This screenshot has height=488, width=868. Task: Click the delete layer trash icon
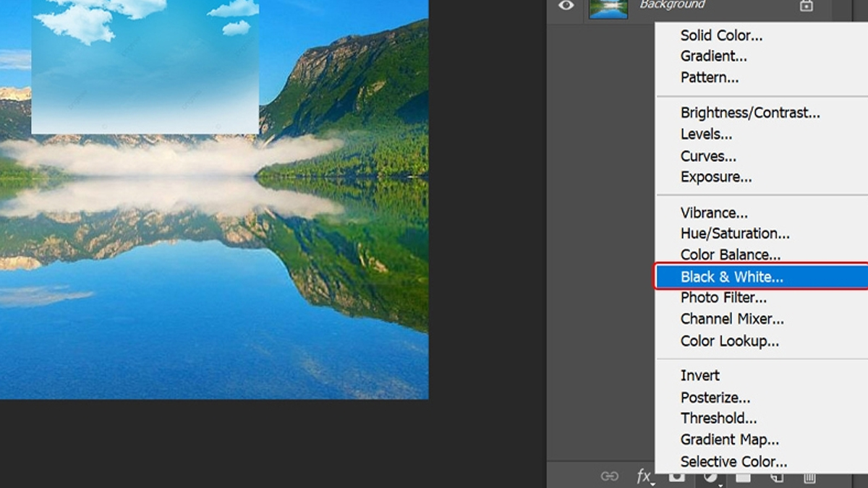click(x=809, y=477)
